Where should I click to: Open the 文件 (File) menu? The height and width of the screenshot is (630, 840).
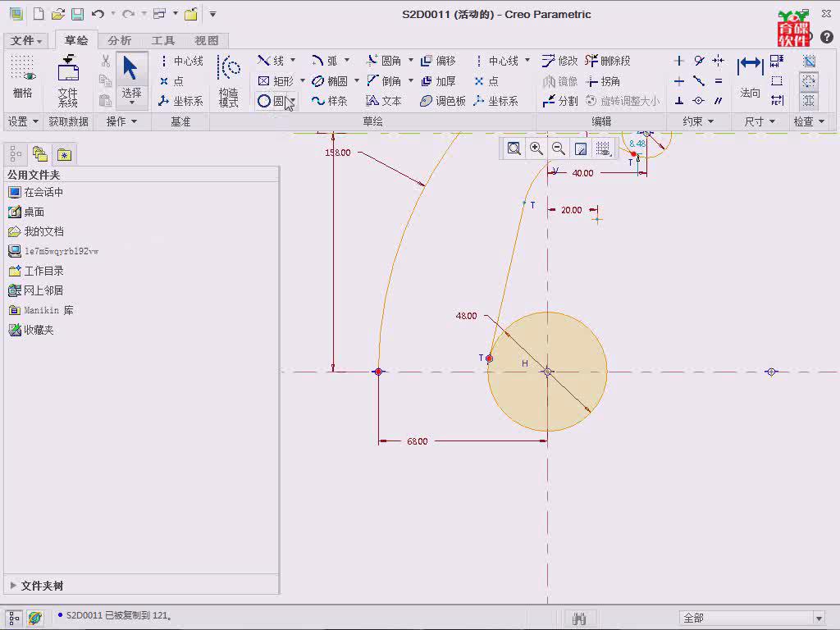point(25,41)
